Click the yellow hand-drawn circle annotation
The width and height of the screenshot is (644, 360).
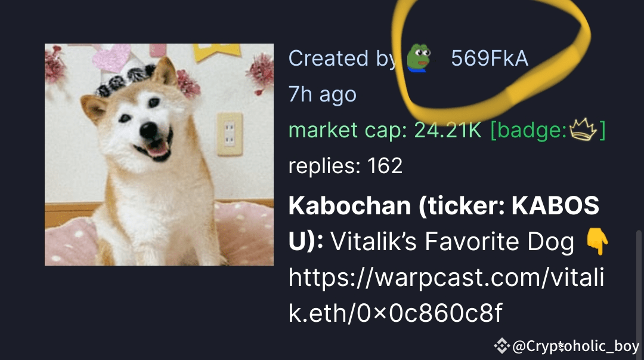[491, 57]
